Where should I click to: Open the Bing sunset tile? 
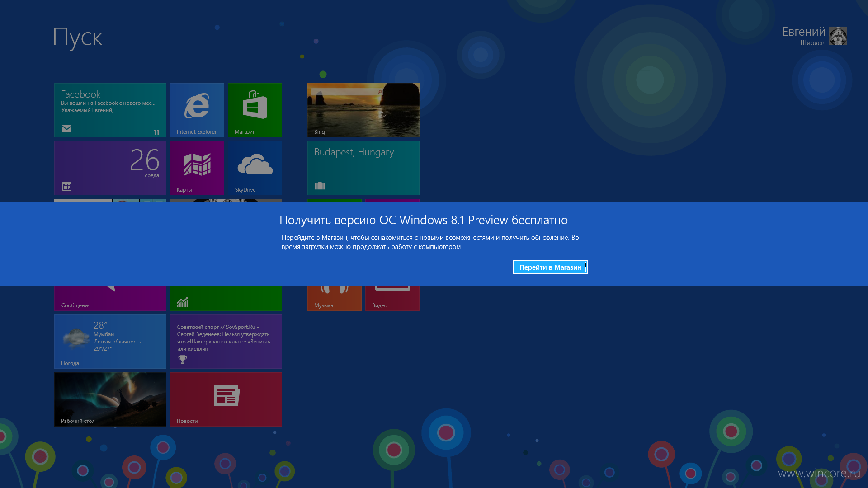coord(363,110)
